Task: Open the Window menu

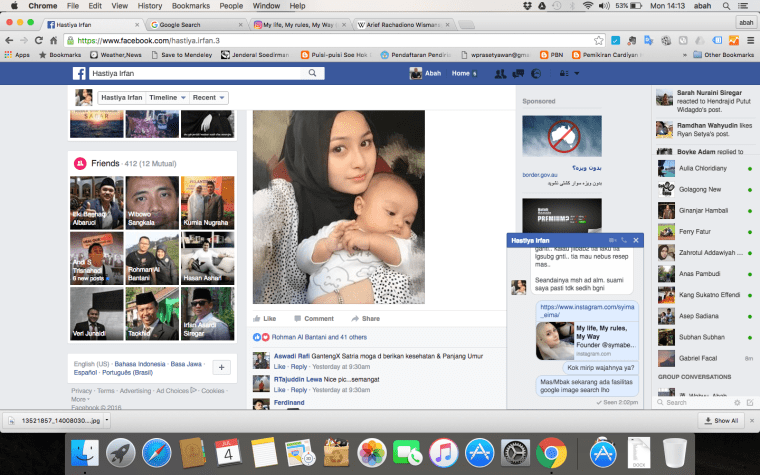Action: (266, 6)
